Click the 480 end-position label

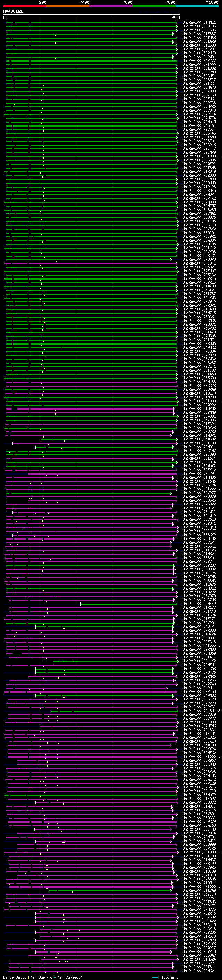175,17
